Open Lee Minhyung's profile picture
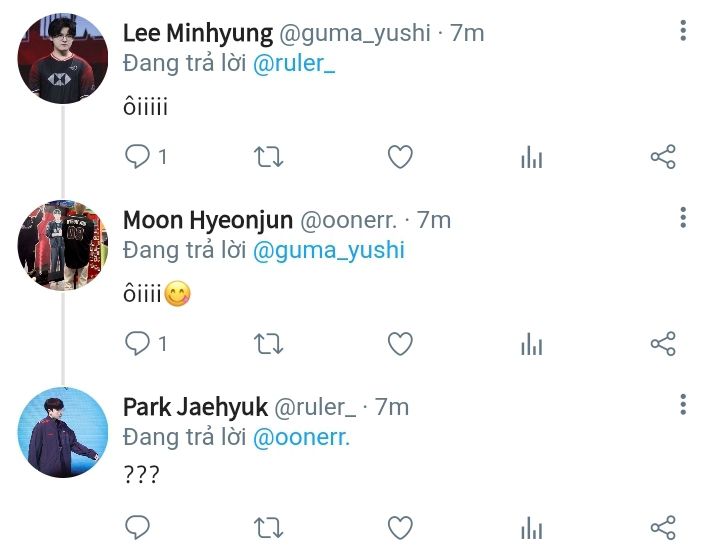This screenshot has width=720, height=550. [x=63, y=60]
